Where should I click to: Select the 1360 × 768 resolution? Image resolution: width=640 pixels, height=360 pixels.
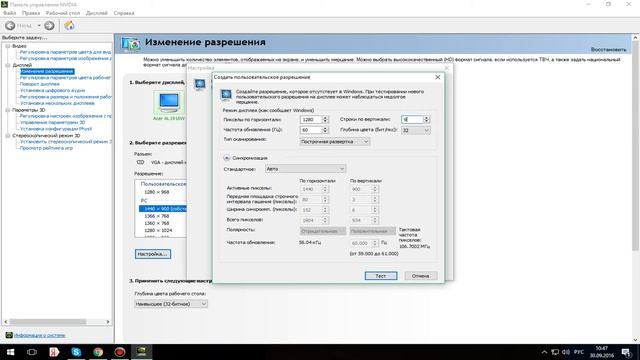click(157, 223)
